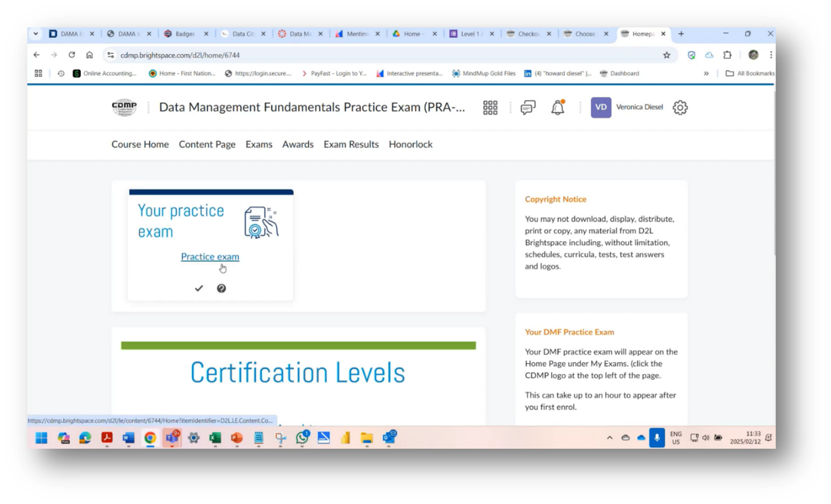Open the PayFast login bookmark

click(x=334, y=73)
